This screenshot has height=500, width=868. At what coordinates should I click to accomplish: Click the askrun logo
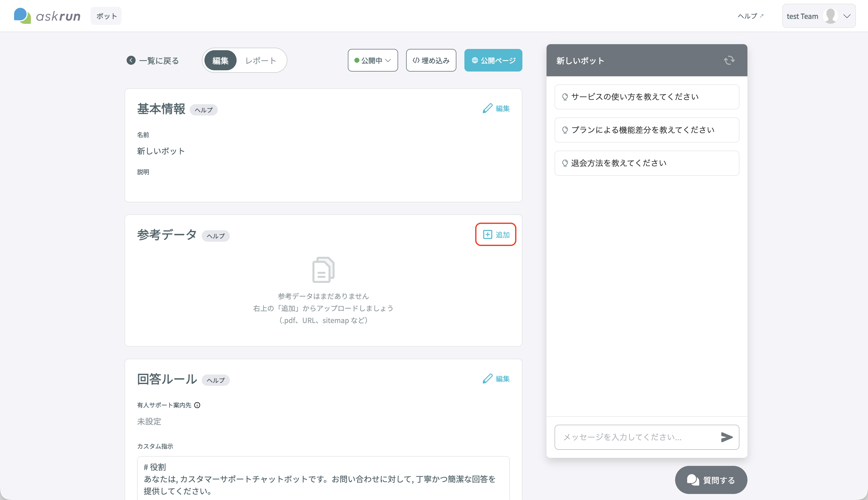pyautogui.click(x=47, y=16)
